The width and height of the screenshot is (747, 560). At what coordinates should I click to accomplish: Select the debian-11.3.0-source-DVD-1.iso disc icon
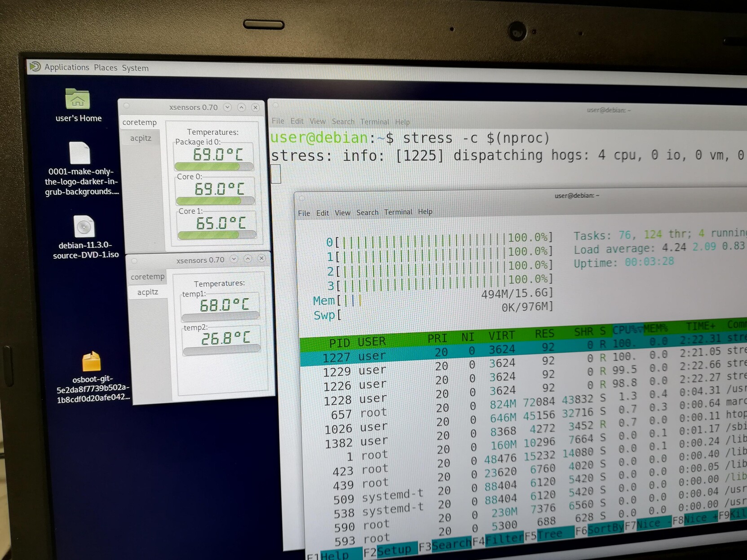(84, 226)
